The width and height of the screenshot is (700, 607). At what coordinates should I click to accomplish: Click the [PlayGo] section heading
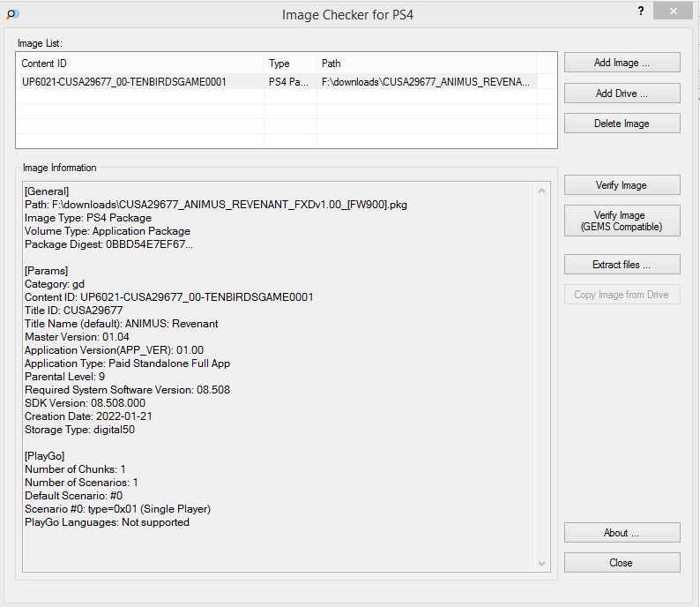pyautogui.click(x=45, y=456)
